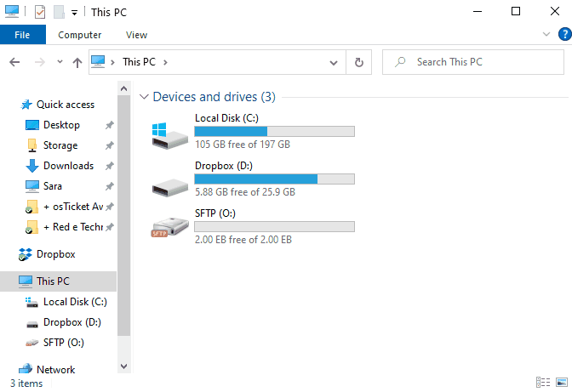Select the Dropbox (D:) drive icon
The image size is (572, 392).
click(169, 188)
